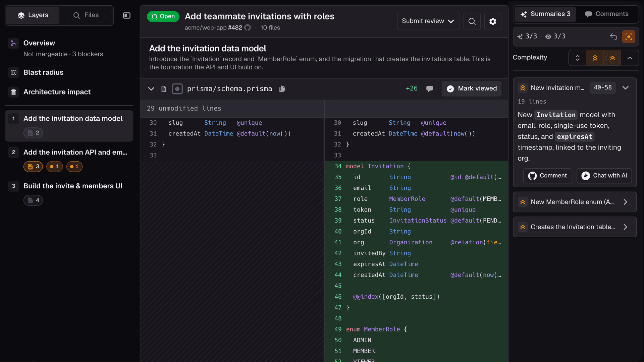This screenshot has height=362, width=644.
Task: Open the Comments tab
Action: click(x=607, y=14)
